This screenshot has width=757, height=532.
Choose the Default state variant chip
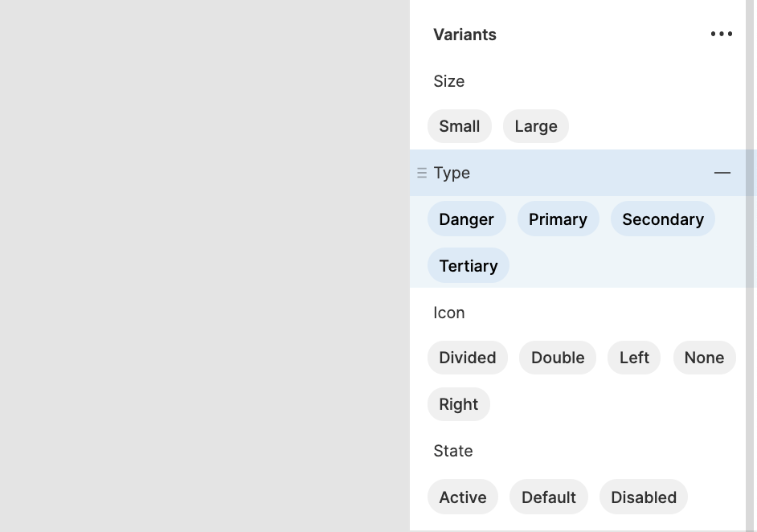tap(549, 497)
